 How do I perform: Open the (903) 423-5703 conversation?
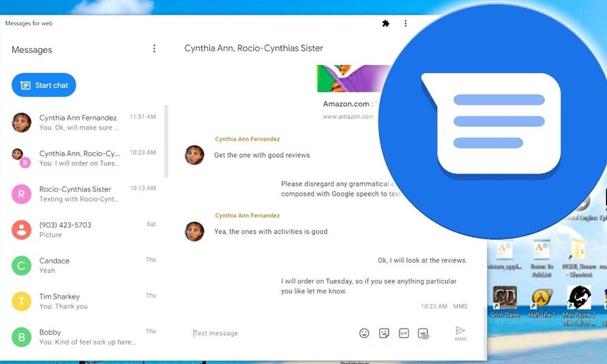84,229
